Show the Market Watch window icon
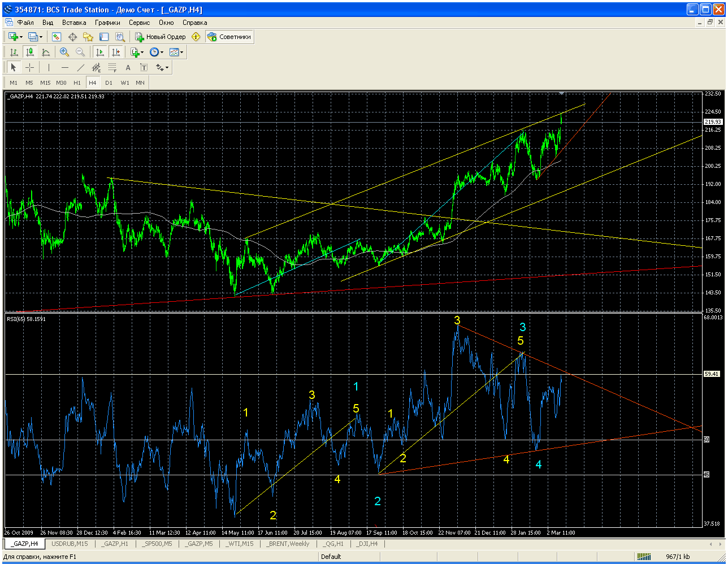728x564 pixels. (57, 37)
